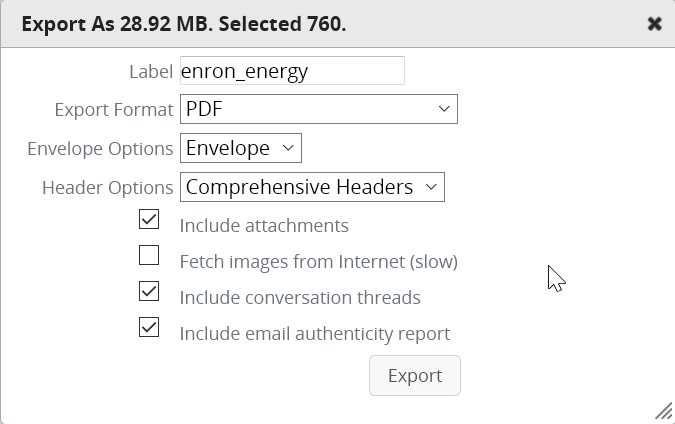The width and height of the screenshot is (675, 424).
Task: Click the Header Options field label
Action: pos(107,187)
